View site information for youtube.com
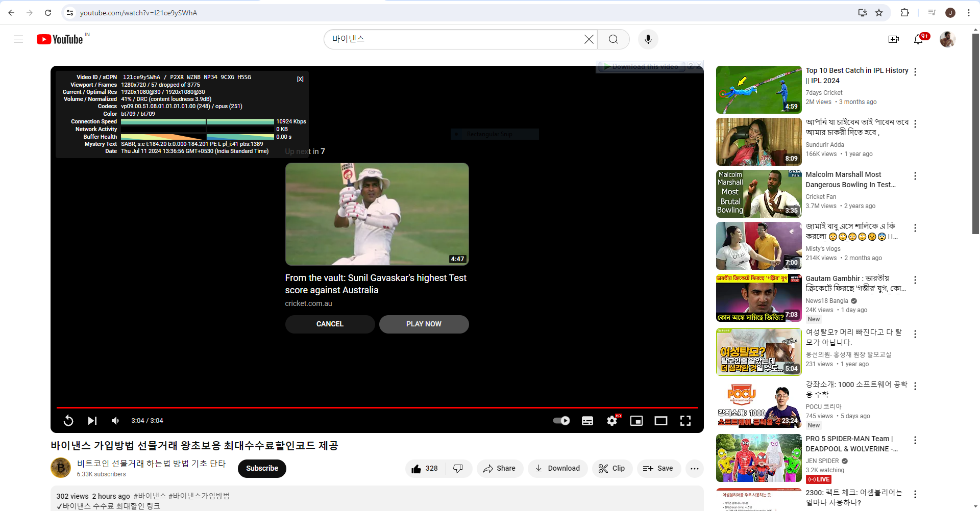 point(70,13)
